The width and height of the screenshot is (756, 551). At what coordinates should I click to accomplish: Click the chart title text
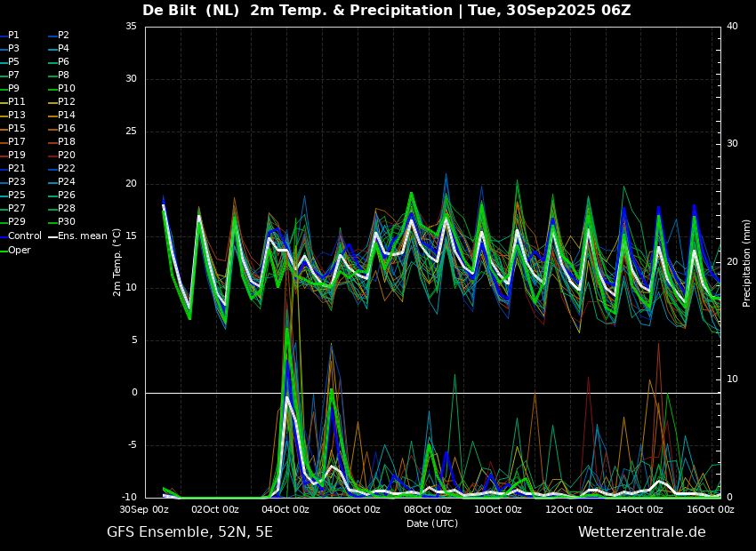pyautogui.click(x=387, y=10)
